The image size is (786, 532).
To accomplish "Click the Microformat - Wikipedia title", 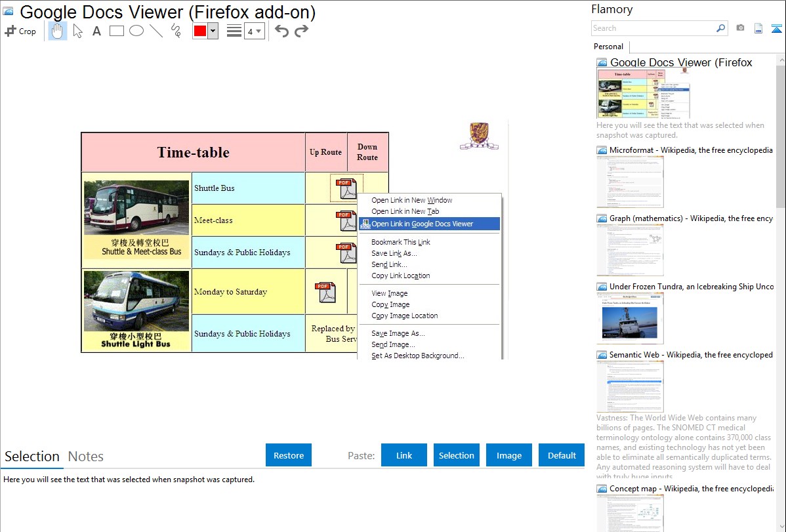I will coord(691,150).
